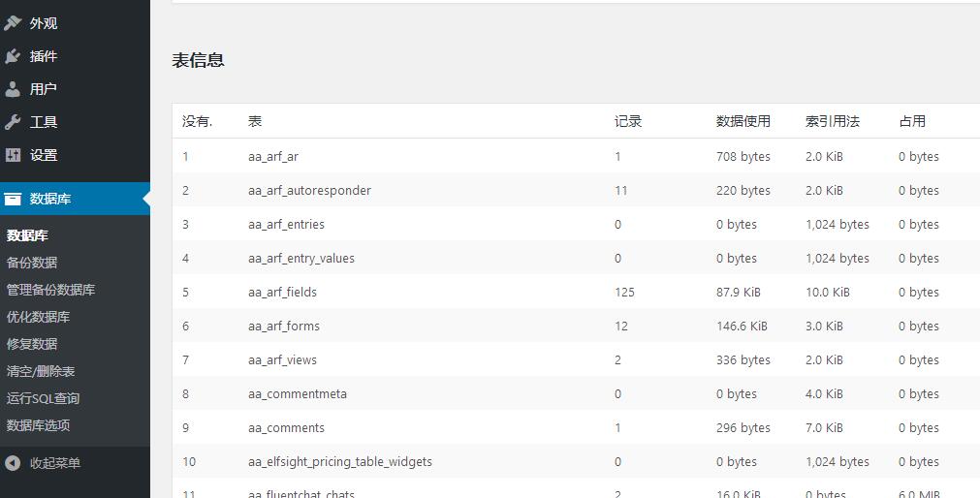Screen dimensions: 980x498
Task: Click the 数据库 archive box icon
Action: pos(13,199)
